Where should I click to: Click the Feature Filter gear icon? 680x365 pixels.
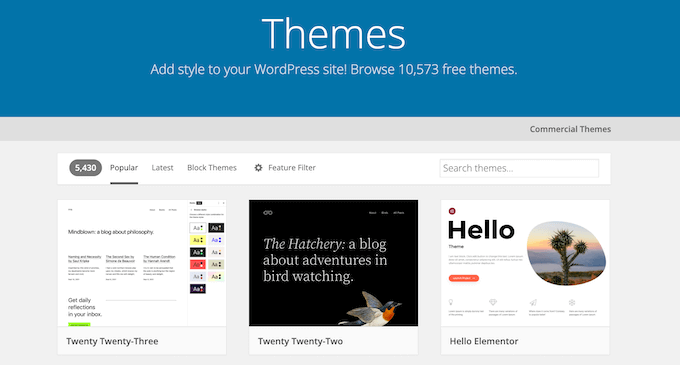tap(258, 168)
